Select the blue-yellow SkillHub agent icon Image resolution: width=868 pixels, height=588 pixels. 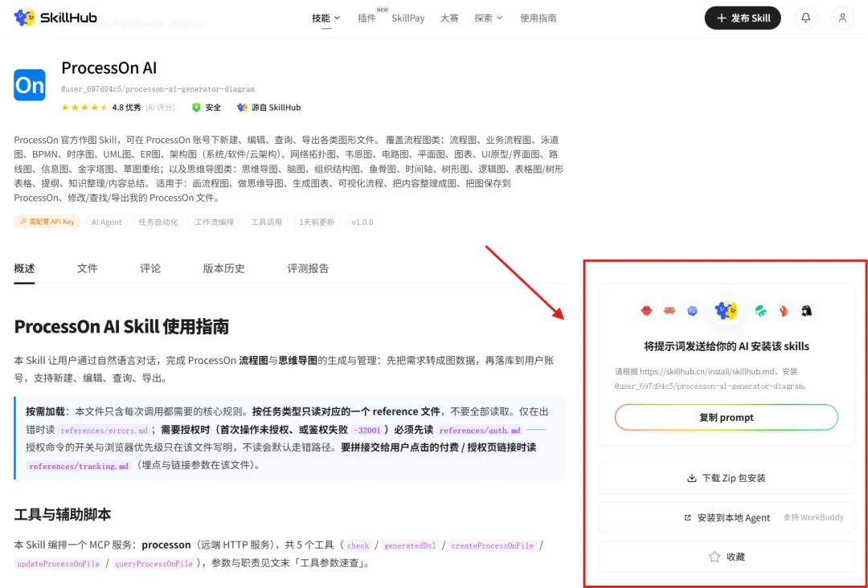pyautogui.click(x=727, y=311)
